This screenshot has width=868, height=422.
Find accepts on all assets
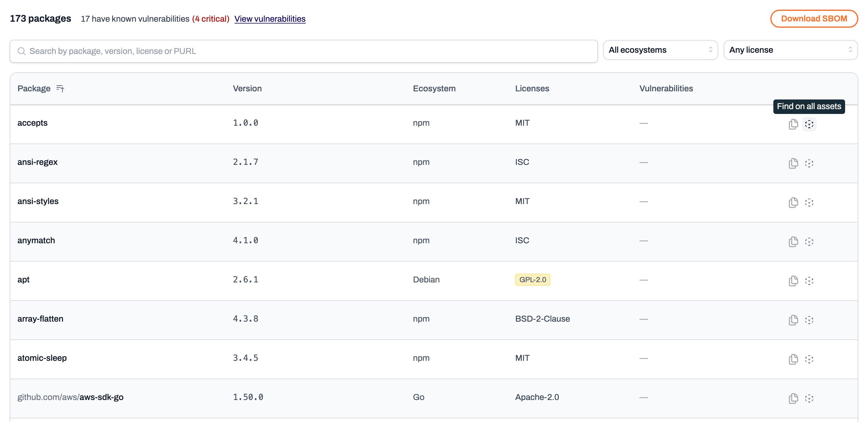809,124
